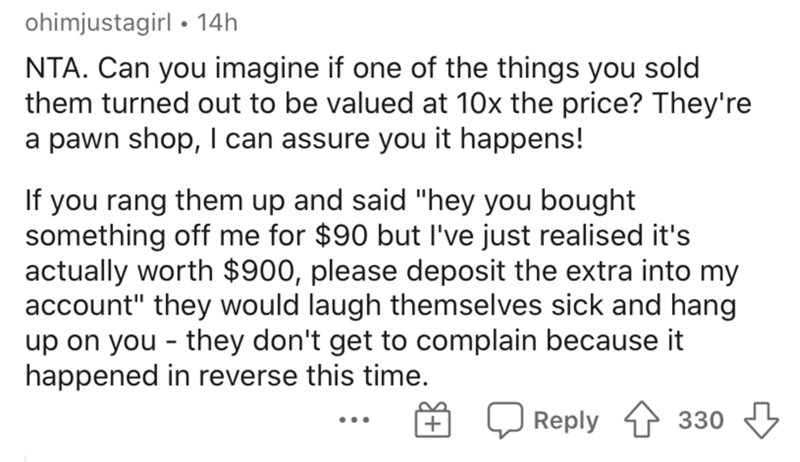Give an award using the gift icon
The height and width of the screenshot is (462, 800).
pyautogui.click(x=433, y=420)
